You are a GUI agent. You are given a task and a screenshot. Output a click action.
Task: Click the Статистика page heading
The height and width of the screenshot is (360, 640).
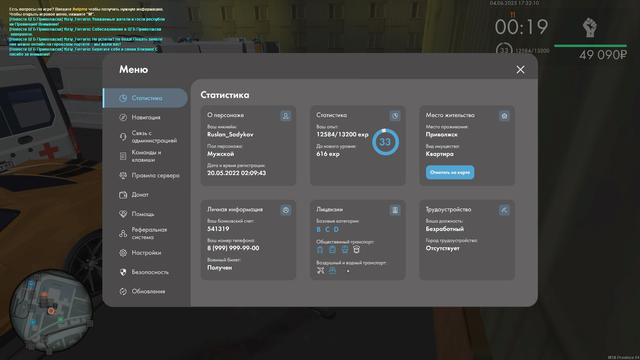tap(224, 95)
